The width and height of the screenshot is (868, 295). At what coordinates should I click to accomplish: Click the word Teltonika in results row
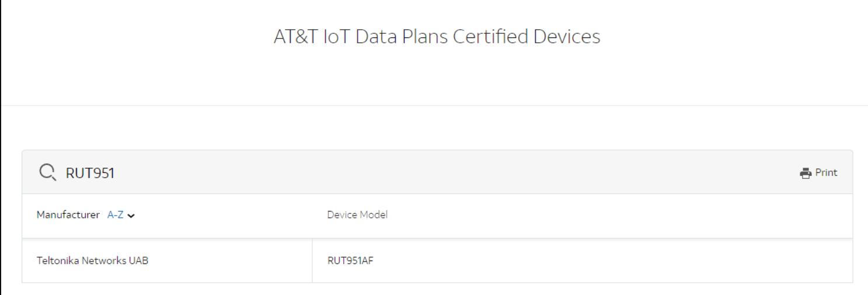click(x=58, y=261)
